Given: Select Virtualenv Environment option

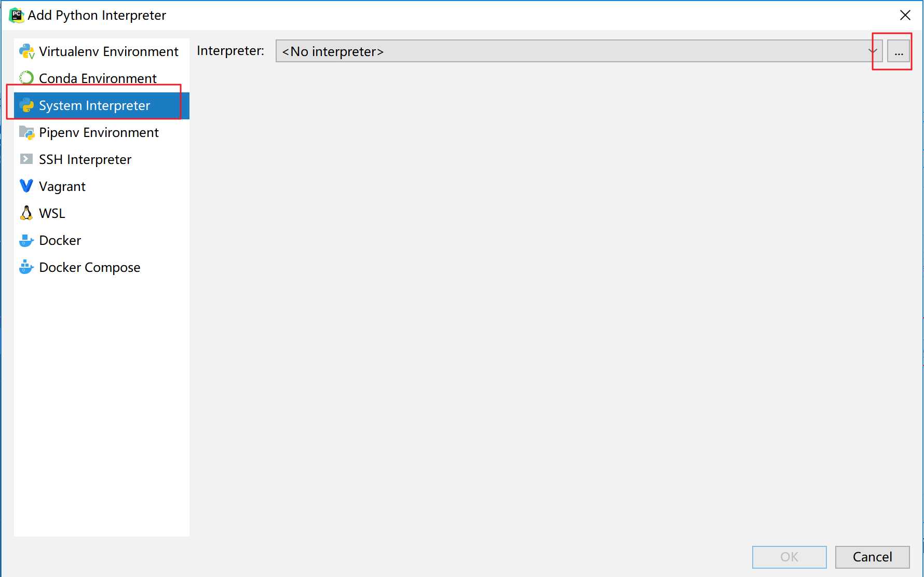Looking at the screenshot, I should [x=102, y=51].
